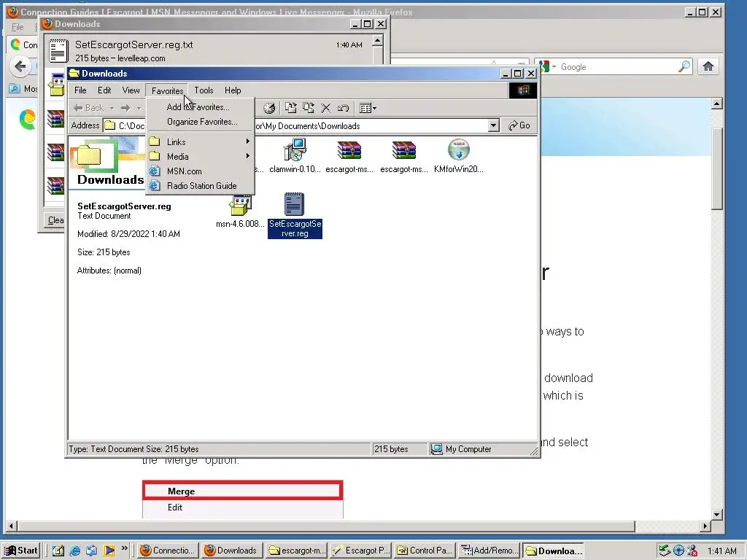
Task: Click the round globe system tray icon
Action: pos(679,551)
